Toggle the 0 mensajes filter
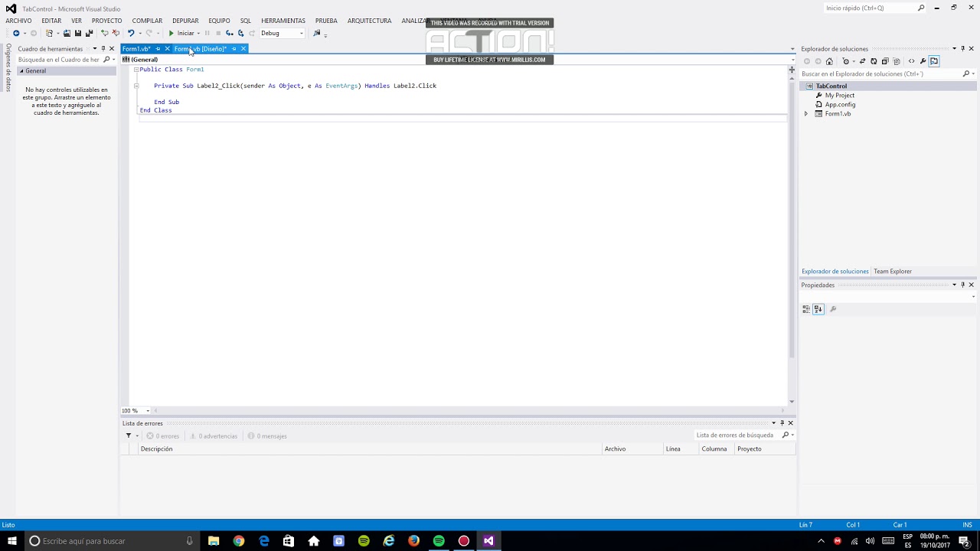Viewport: 980px width, 551px height. point(266,436)
